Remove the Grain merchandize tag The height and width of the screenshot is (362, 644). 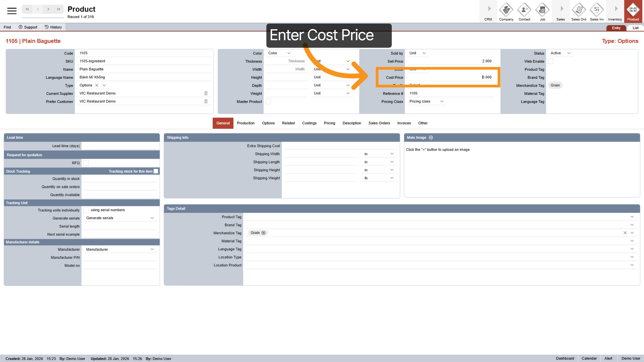pyautogui.click(x=264, y=233)
